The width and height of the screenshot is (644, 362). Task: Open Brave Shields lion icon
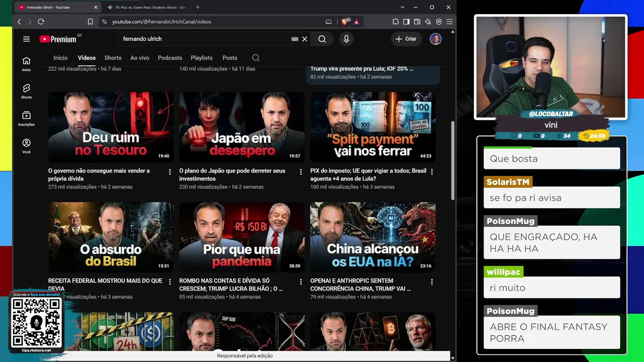345,22
